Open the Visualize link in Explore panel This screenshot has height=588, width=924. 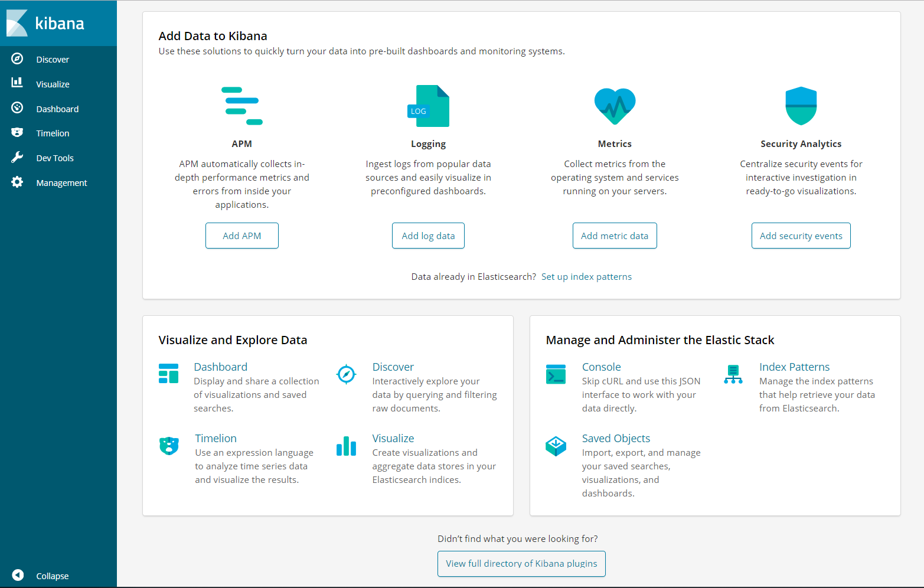point(393,439)
